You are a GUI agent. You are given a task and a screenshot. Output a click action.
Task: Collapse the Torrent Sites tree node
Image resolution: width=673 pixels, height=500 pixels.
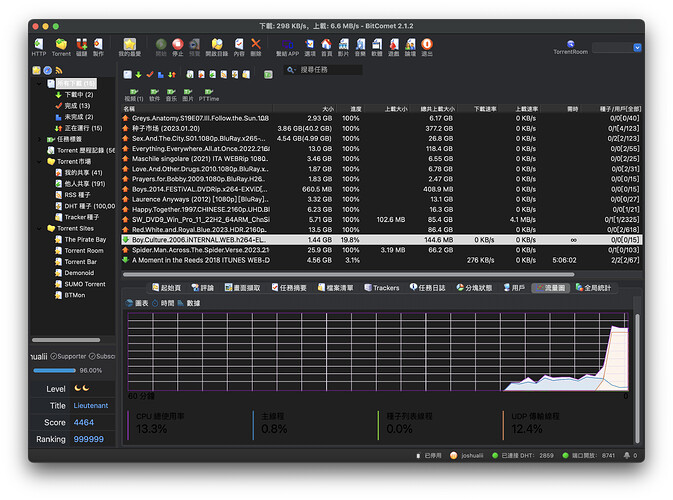click(x=39, y=228)
